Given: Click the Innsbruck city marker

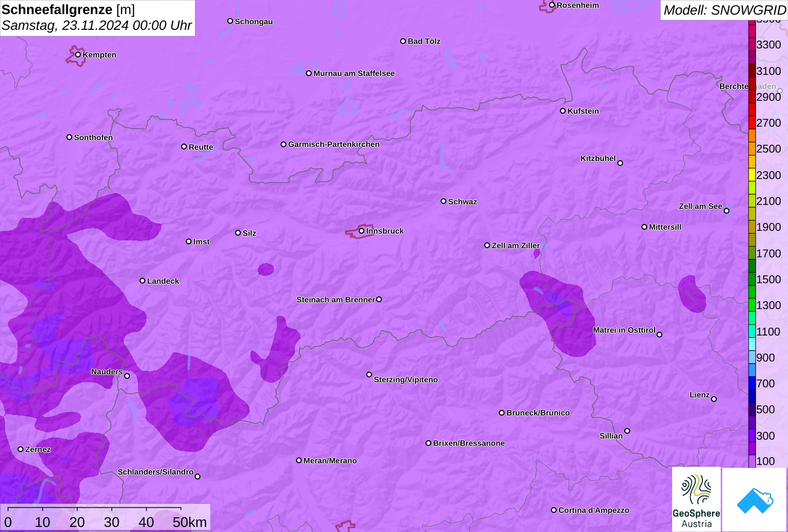Looking at the screenshot, I should pyautogui.click(x=361, y=231).
